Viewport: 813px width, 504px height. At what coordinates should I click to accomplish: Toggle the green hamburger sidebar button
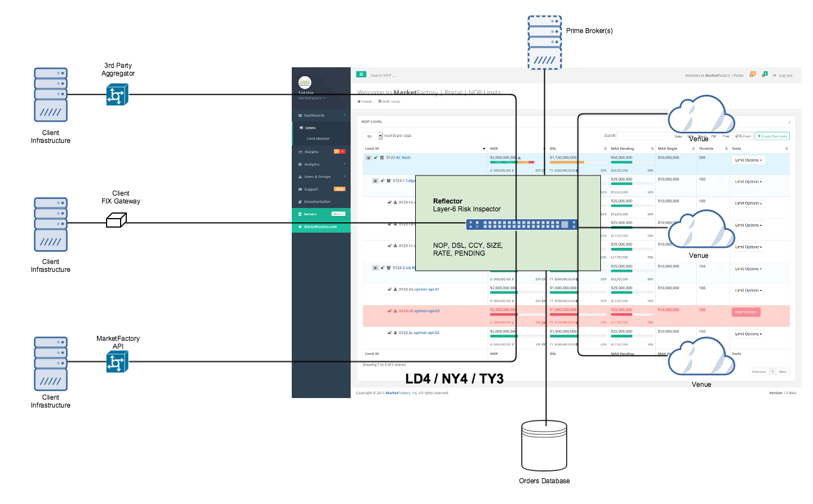(x=361, y=74)
